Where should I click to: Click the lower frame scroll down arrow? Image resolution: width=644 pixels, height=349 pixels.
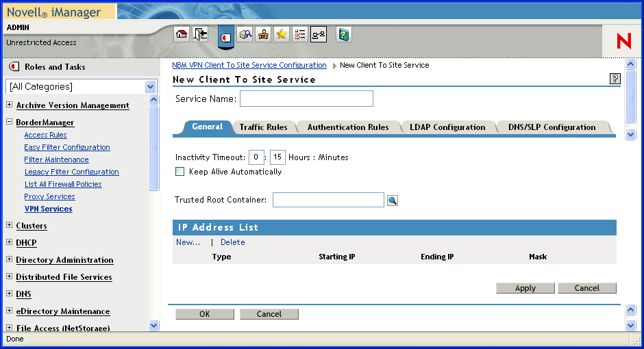[x=631, y=325]
